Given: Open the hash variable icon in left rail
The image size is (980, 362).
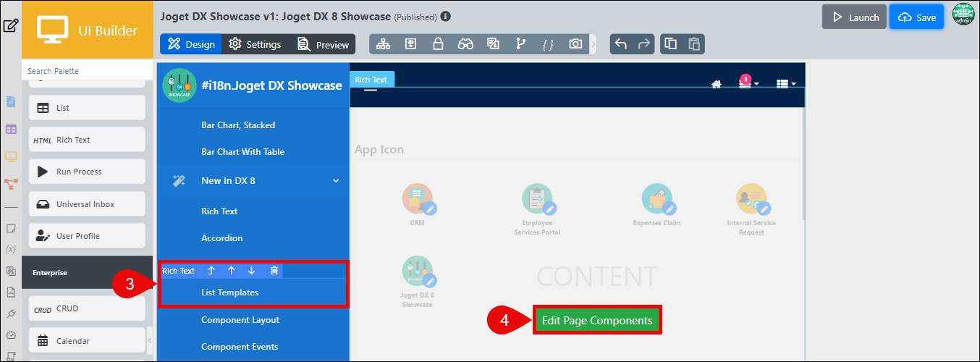Looking at the screenshot, I should pos(11,249).
